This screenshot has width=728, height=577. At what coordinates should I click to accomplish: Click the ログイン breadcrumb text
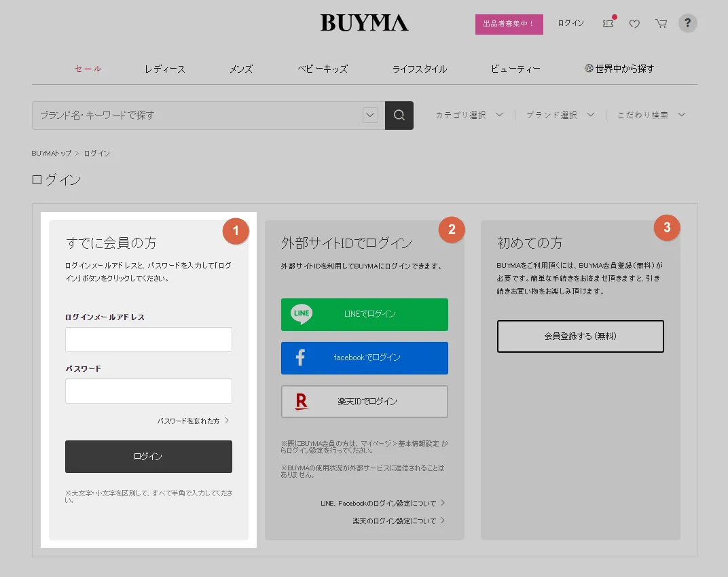pos(96,154)
